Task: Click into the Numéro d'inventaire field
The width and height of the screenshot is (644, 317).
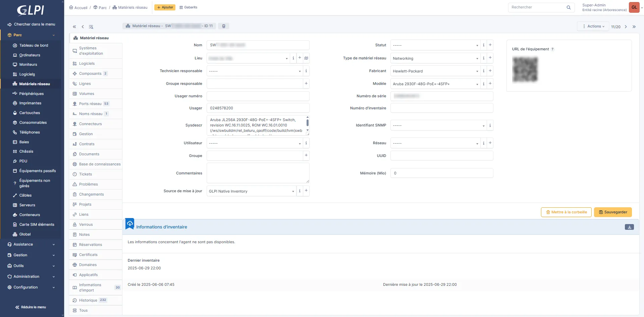Action: 441,108
